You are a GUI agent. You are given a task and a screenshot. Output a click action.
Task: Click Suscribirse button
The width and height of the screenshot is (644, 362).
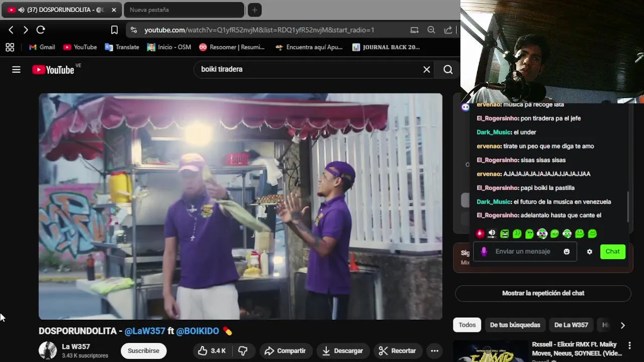pyautogui.click(x=143, y=350)
